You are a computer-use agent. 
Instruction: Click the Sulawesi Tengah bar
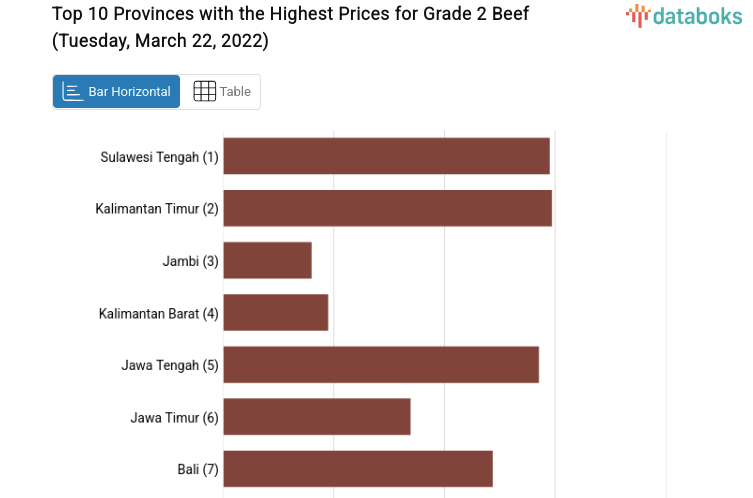386,156
